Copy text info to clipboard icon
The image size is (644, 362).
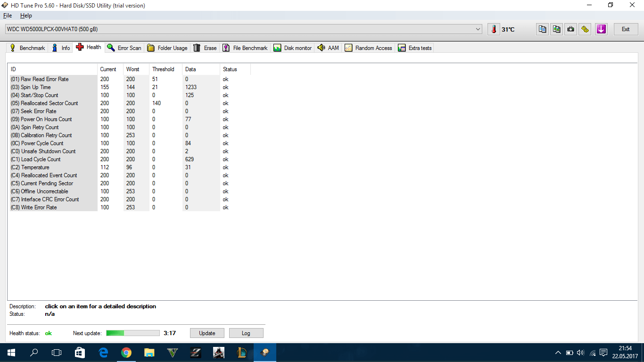(543, 29)
